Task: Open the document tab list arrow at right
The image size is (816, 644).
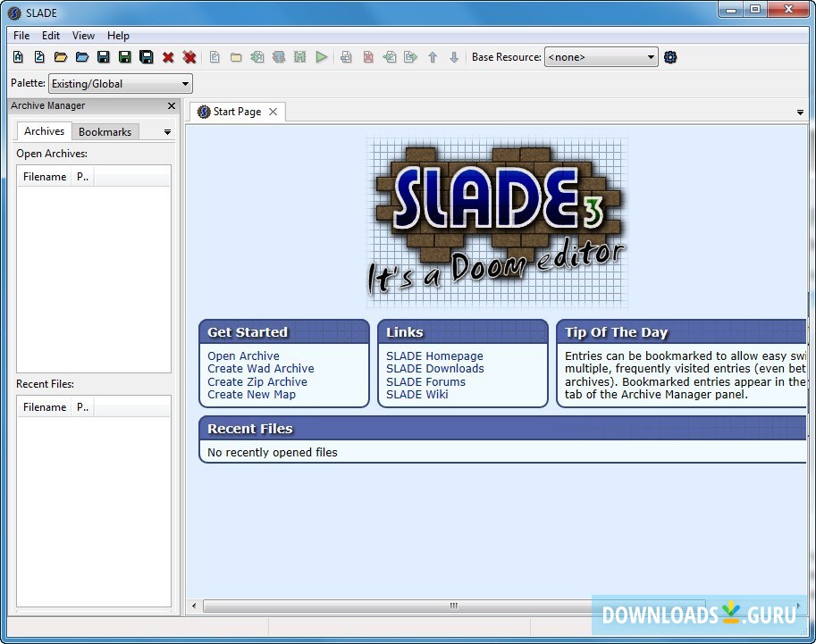Action: [800, 113]
